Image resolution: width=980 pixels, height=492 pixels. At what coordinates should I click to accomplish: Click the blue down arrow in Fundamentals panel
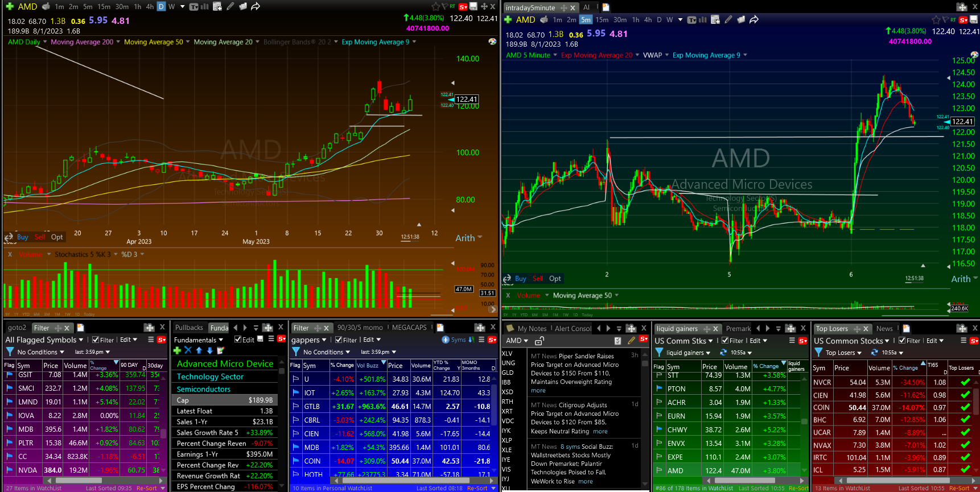coord(209,350)
